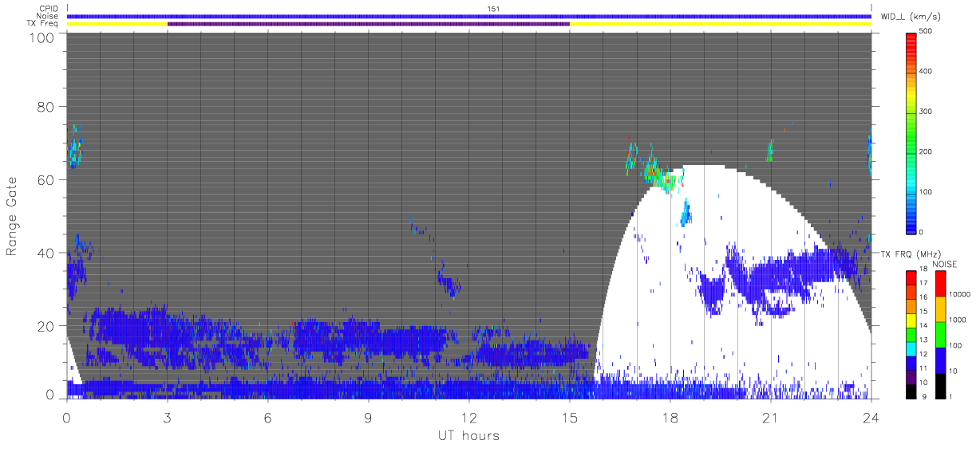Click the WID colorbar tick label 200
This screenshot has width=980, height=452.
click(927, 151)
